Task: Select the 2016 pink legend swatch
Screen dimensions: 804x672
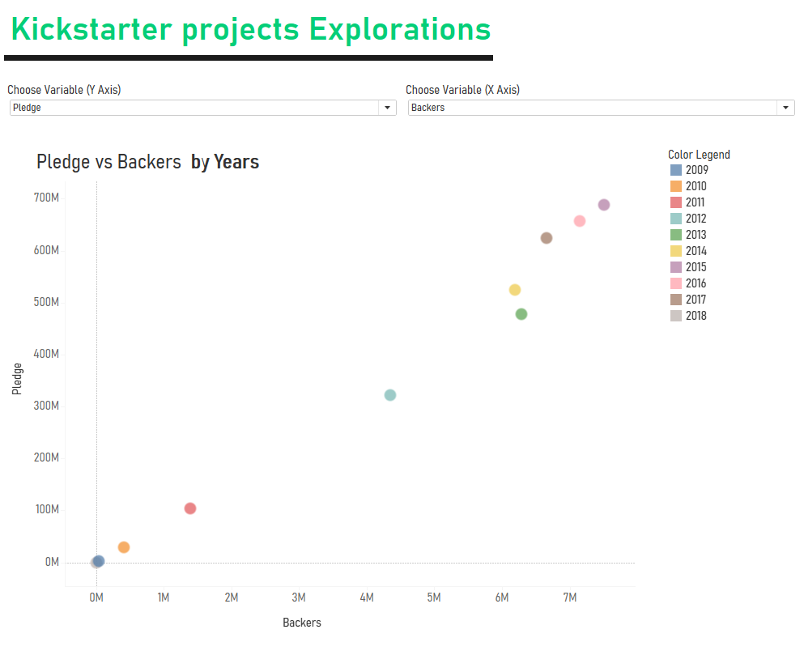Action: 676,283
